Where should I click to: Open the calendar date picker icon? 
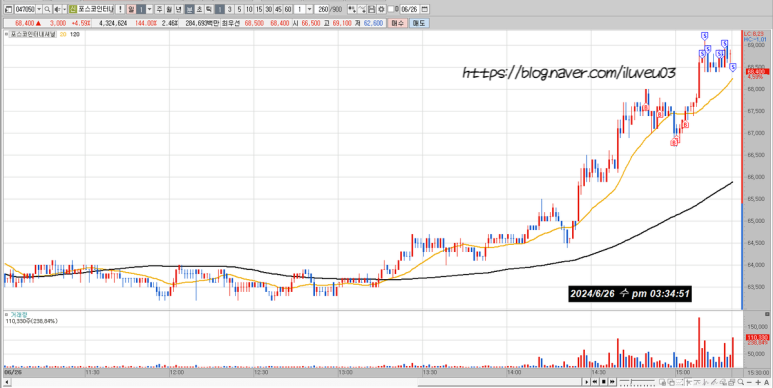pyautogui.click(x=424, y=9)
